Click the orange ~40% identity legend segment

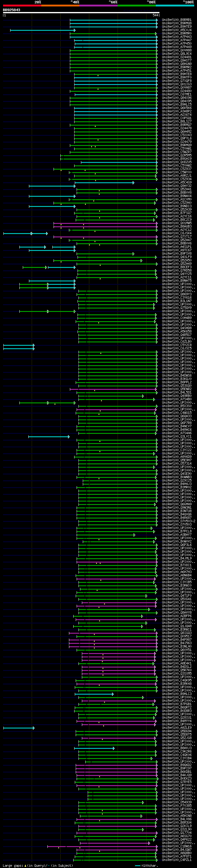[60, 6]
